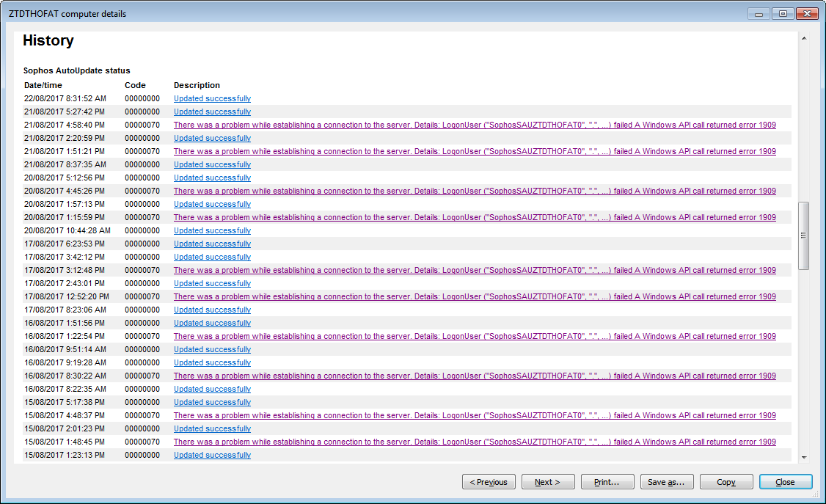Open 20/08/2017 5:12:56 PM Updated successfully link
The height and width of the screenshot is (504, 826).
[212, 178]
